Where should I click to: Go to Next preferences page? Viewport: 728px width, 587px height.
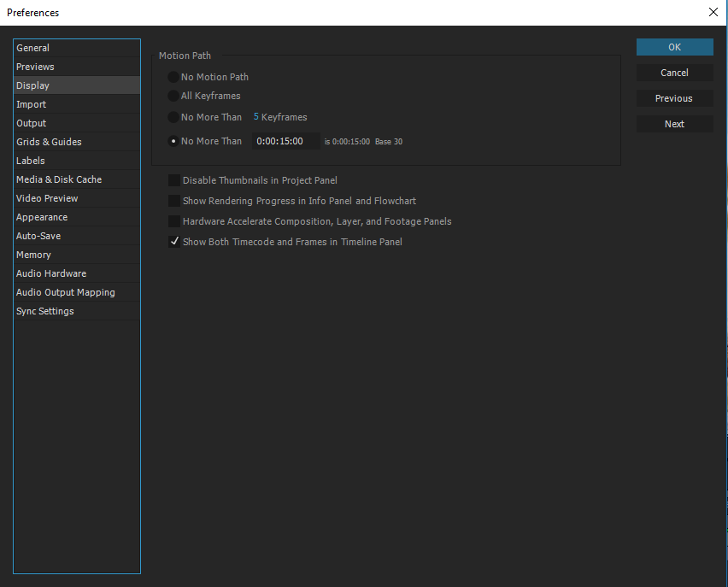pos(674,124)
